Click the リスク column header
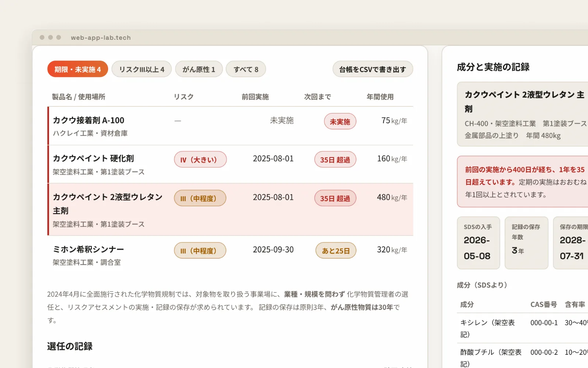 (x=184, y=97)
